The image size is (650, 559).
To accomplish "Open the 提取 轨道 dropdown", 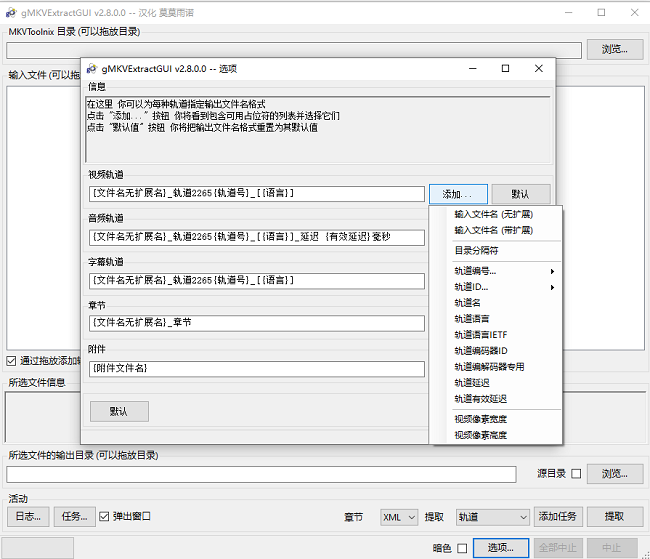I will pyautogui.click(x=491, y=517).
